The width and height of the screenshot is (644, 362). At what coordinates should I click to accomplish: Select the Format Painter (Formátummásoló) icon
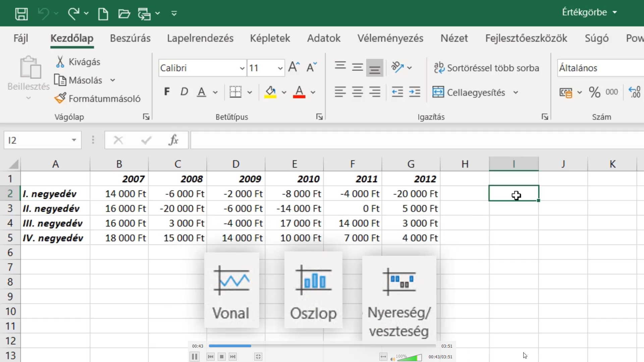(x=60, y=98)
